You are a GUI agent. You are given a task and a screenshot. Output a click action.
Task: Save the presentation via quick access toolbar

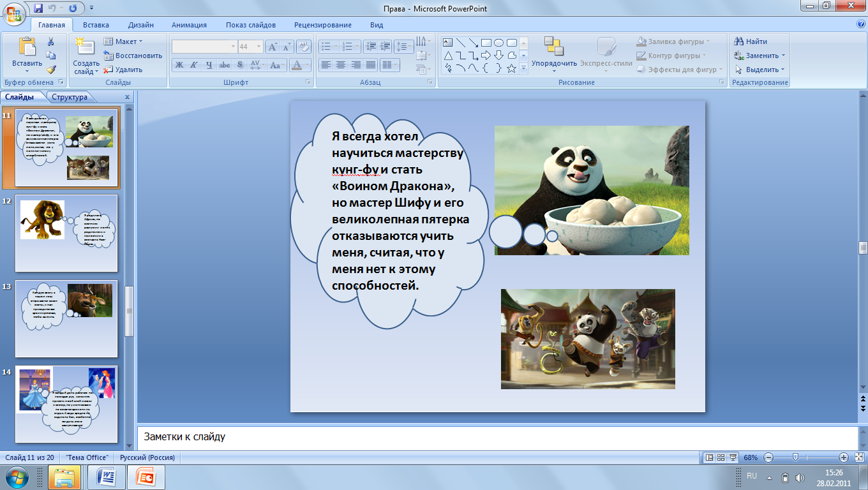pos(38,8)
